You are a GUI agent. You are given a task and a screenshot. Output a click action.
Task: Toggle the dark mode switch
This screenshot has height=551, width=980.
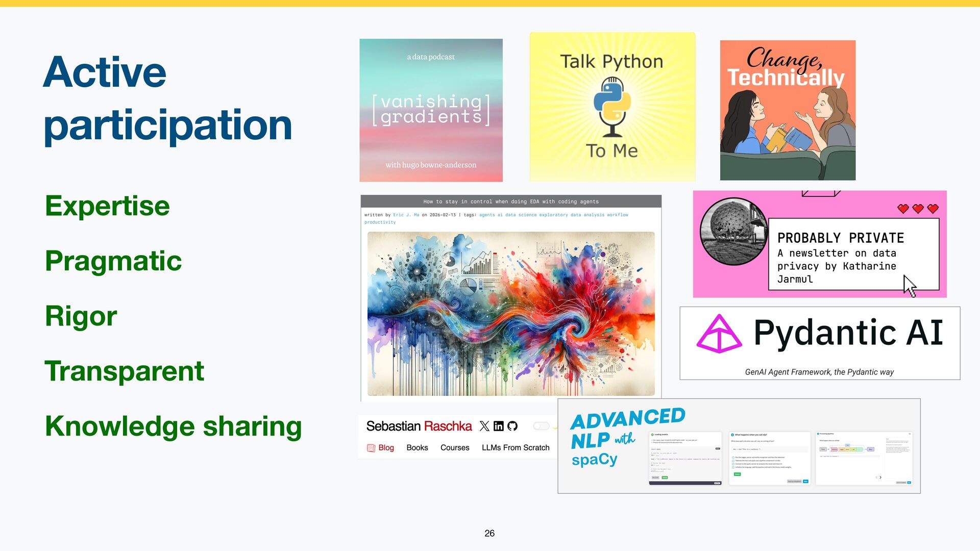pyautogui.click(x=541, y=426)
